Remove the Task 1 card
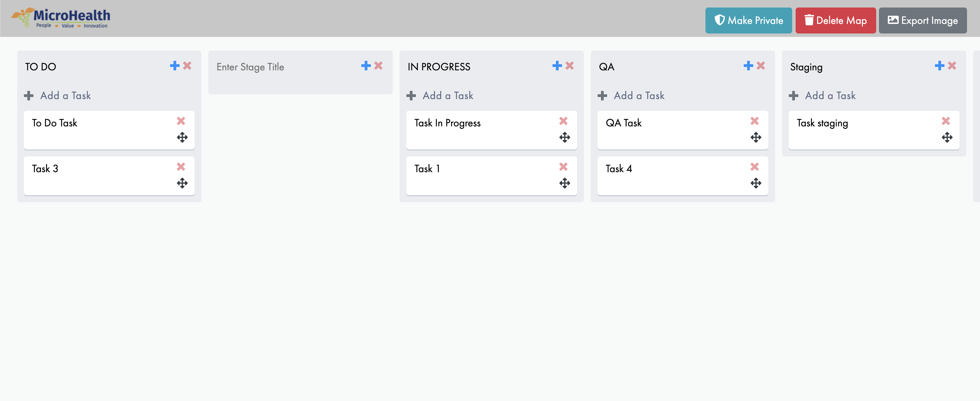The width and height of the screenshot is (980, 401). [563, 166]
